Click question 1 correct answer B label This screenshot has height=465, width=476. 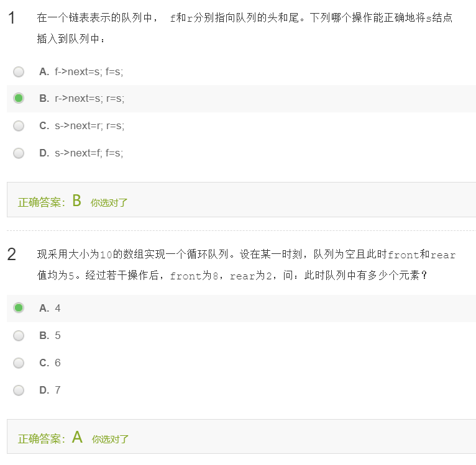77,201
